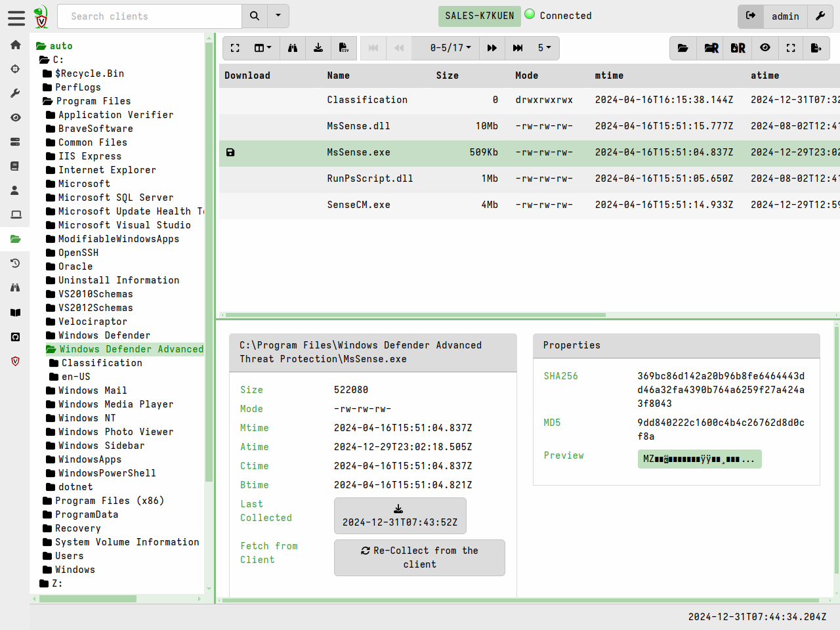Screen dimensions: 840x630
Task: Jump to last page of files
Action: click(518, 48)
